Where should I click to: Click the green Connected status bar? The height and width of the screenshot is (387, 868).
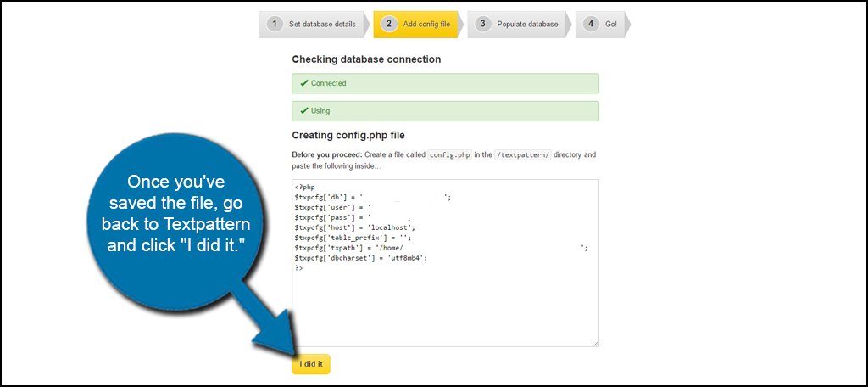(x=445, y=83)
